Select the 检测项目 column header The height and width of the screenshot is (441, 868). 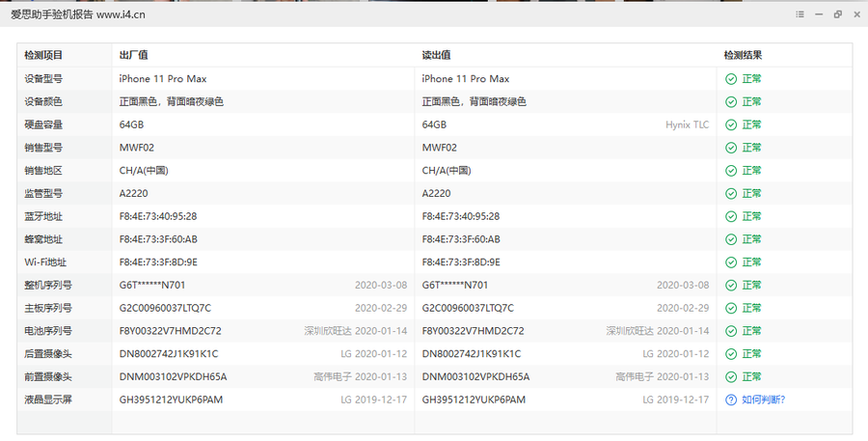[43, 55]
